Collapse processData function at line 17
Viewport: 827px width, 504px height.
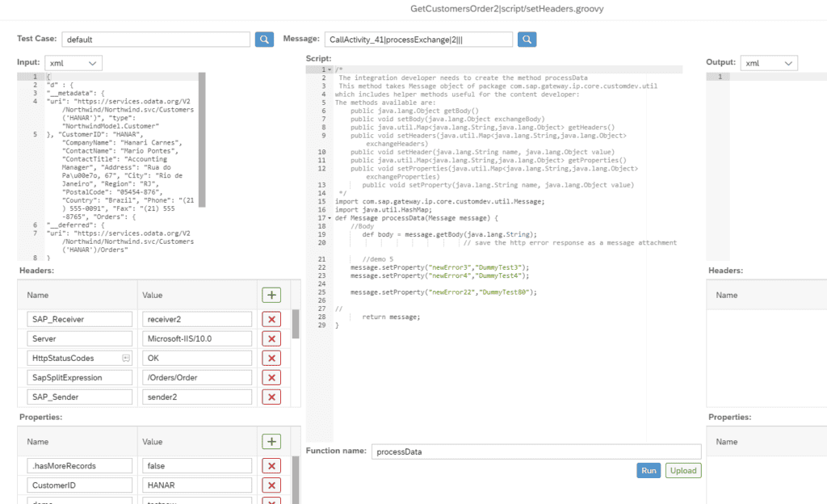(x=330, y=218)
